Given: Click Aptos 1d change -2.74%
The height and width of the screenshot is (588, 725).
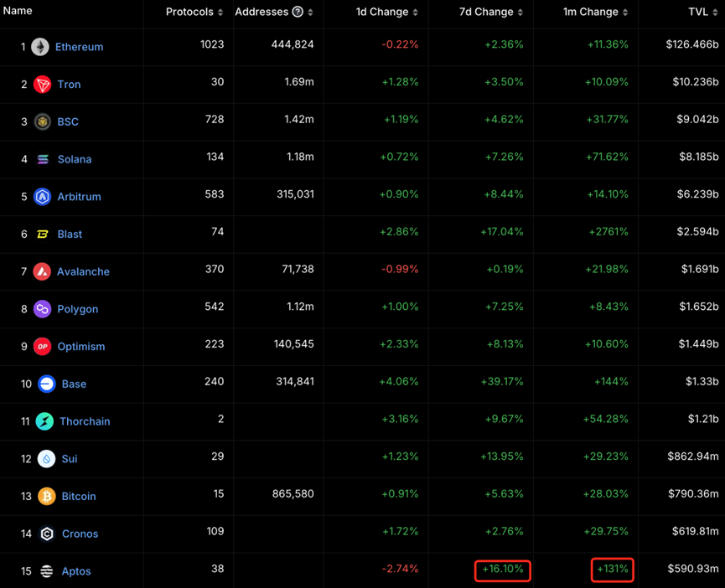Looking at the screenshot, I should tap(400, 569).
